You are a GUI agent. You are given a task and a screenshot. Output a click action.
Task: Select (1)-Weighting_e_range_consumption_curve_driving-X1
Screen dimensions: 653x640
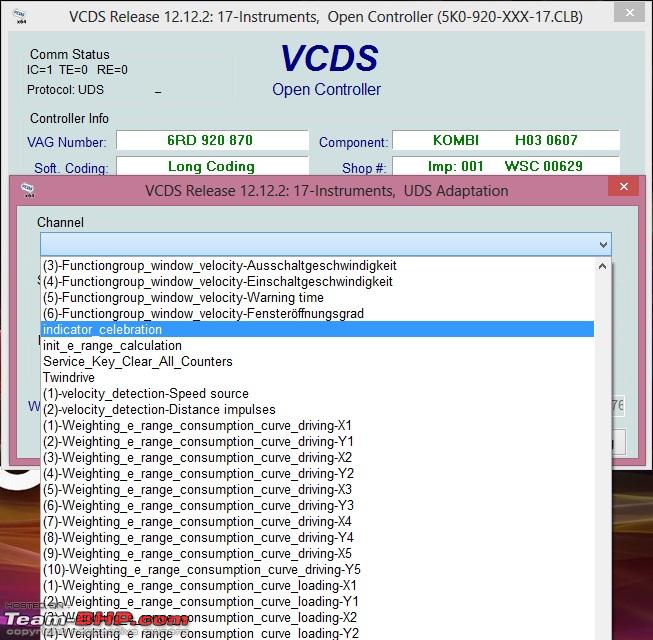(x=317, y=426)
